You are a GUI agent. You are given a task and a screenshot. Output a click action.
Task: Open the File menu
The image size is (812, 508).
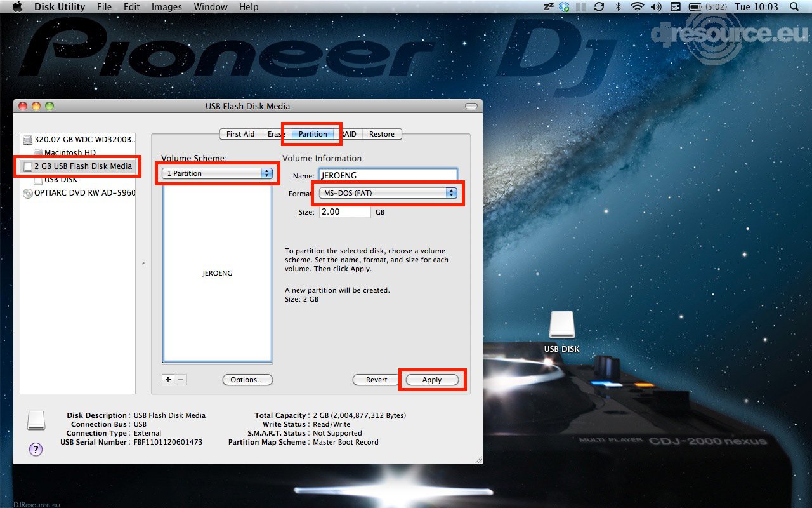(x=105, y=7)
